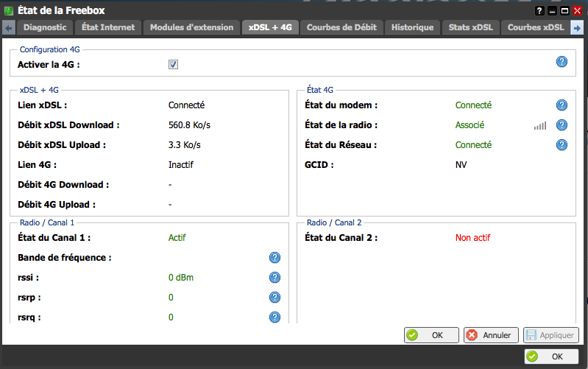Confirm with the OK button beside Annuler

pyautogui.click(x=431, y=335)
